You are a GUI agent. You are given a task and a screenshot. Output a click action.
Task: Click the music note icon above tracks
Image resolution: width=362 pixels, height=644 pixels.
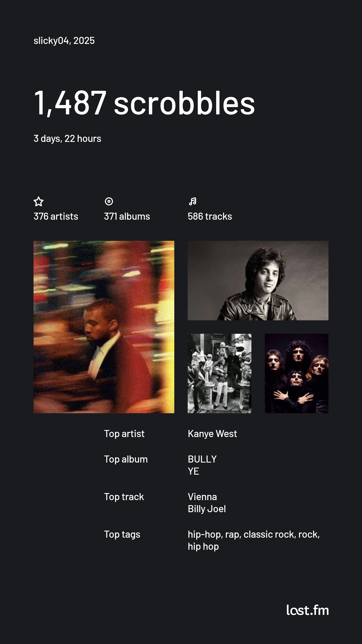point(193,201)
